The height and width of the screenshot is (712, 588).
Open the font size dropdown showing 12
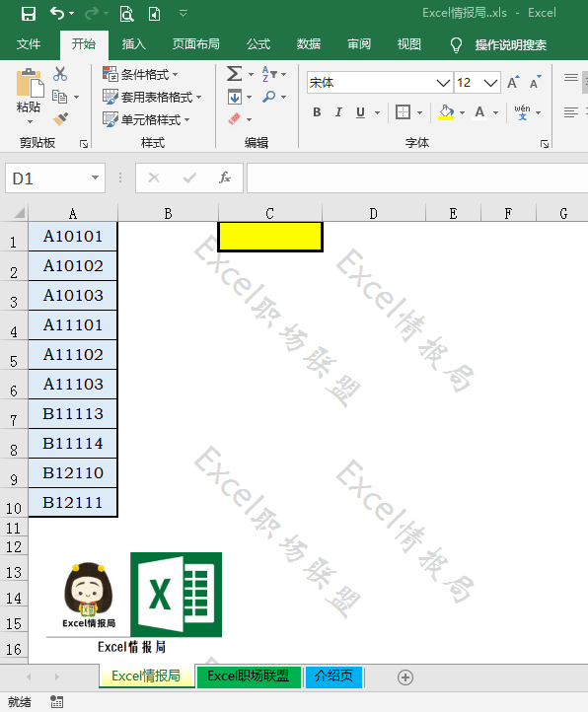point(490,83)
